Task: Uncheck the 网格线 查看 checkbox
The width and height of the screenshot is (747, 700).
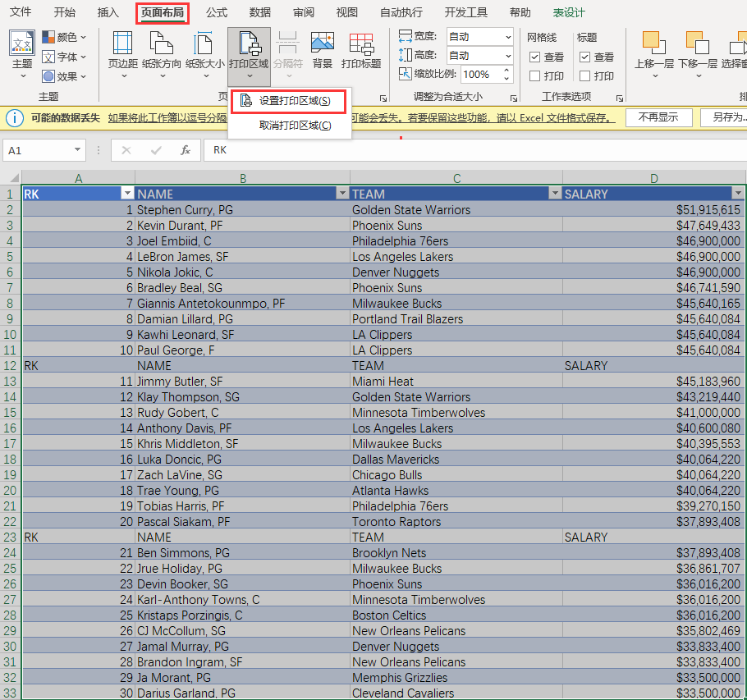Action: pos(535,57)
